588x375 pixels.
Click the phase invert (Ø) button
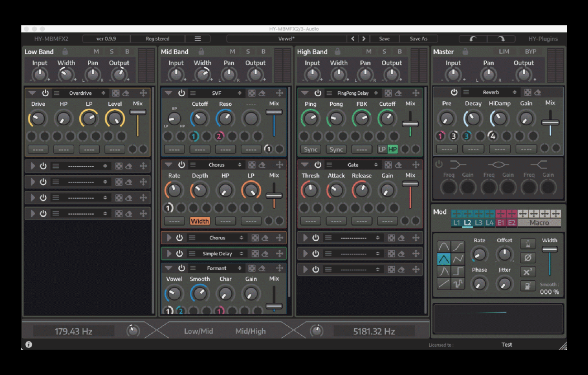pos(527,258)
